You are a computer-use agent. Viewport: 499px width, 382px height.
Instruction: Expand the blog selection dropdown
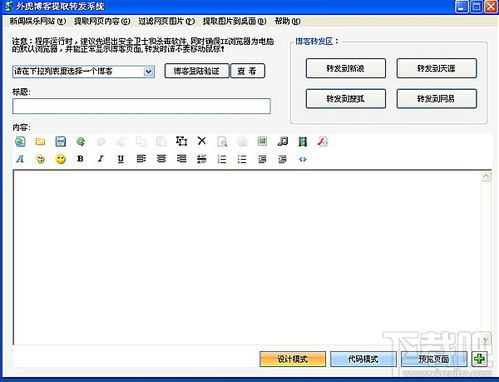149,71
